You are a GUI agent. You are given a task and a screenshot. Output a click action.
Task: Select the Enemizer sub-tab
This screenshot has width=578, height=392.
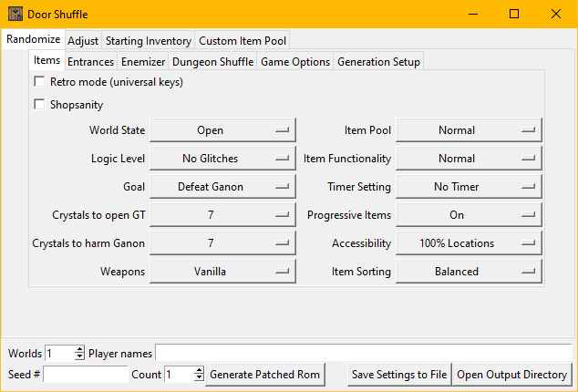(x=143, y=62)
